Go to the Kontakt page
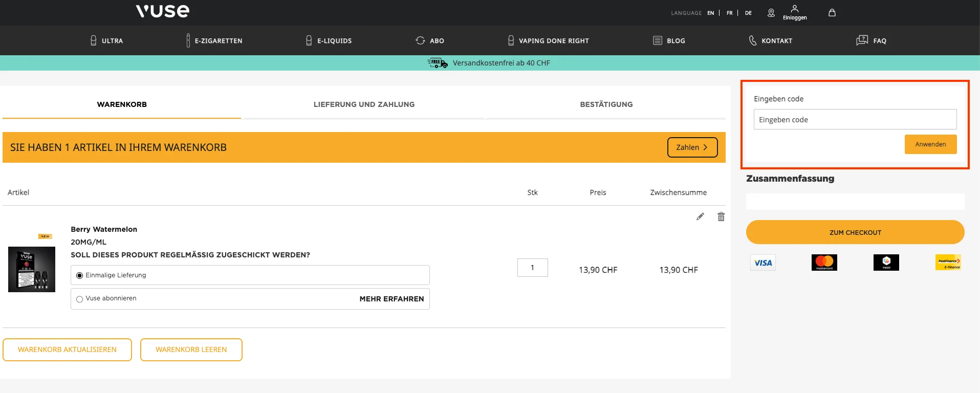 [x=770, y=40]
